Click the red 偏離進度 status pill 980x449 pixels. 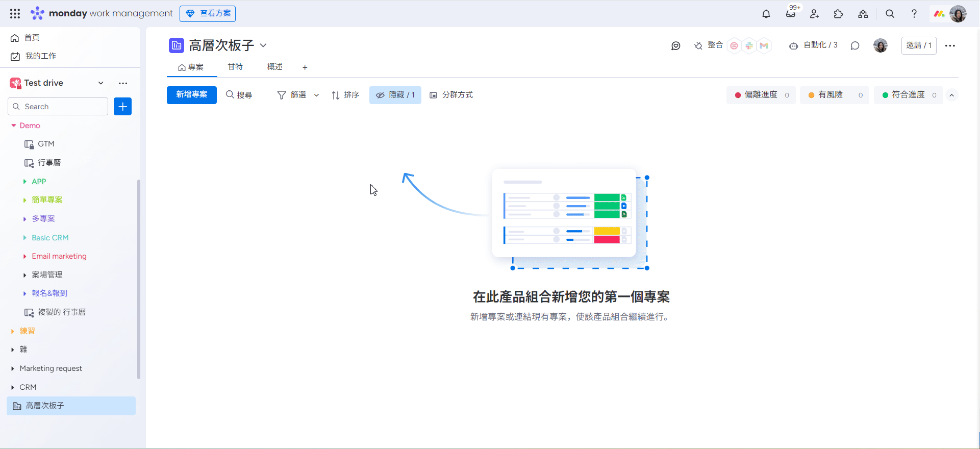(761, 95)
